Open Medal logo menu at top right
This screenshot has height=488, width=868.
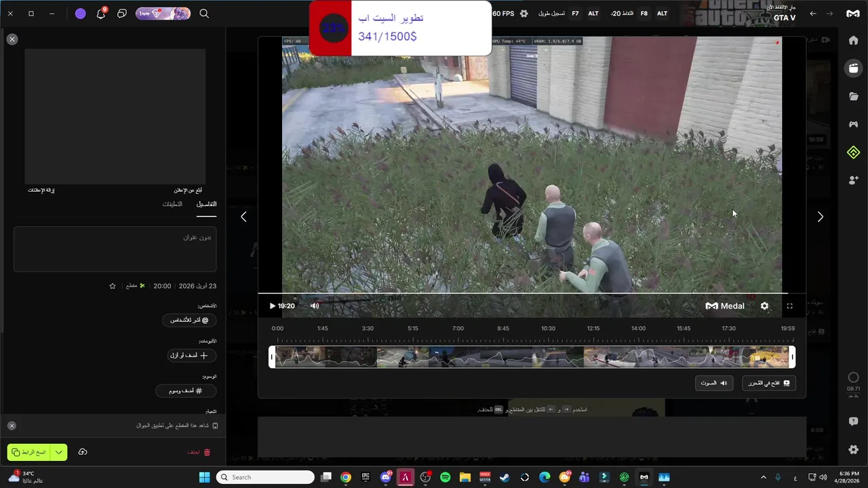853,14
